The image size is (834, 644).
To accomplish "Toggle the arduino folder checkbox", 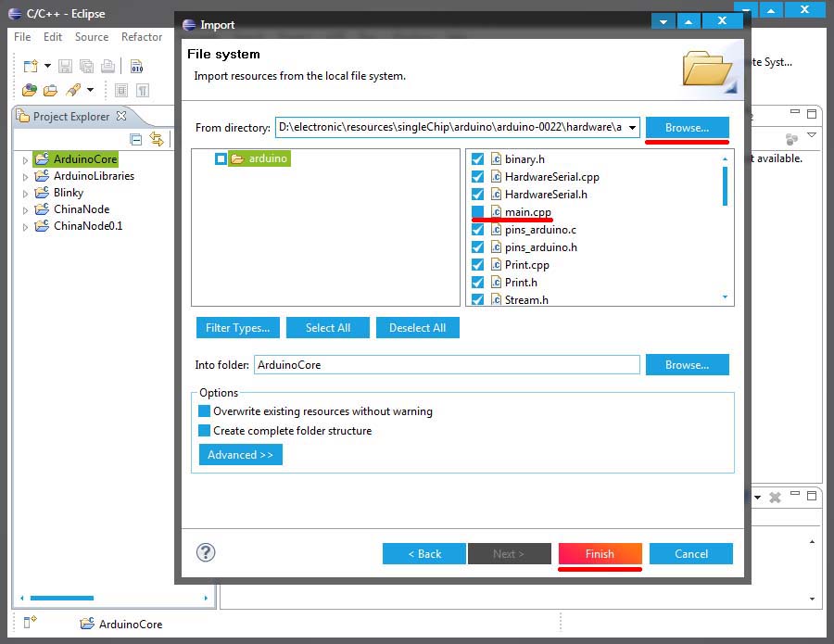I will click(x=221, y=158).
